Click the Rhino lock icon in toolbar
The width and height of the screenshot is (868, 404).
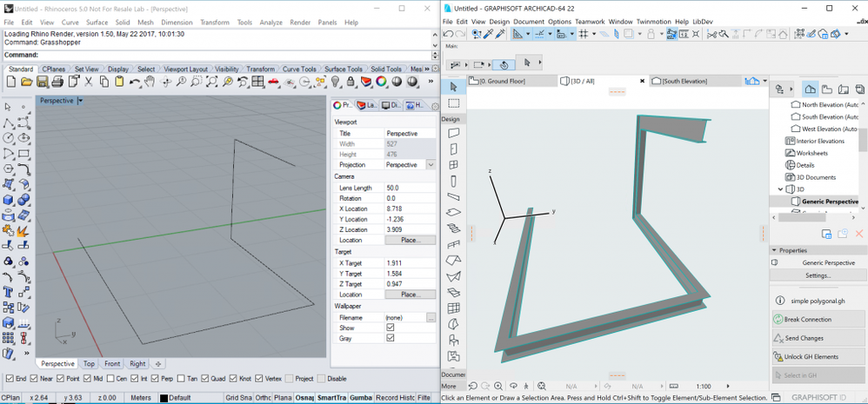(350, 82)
